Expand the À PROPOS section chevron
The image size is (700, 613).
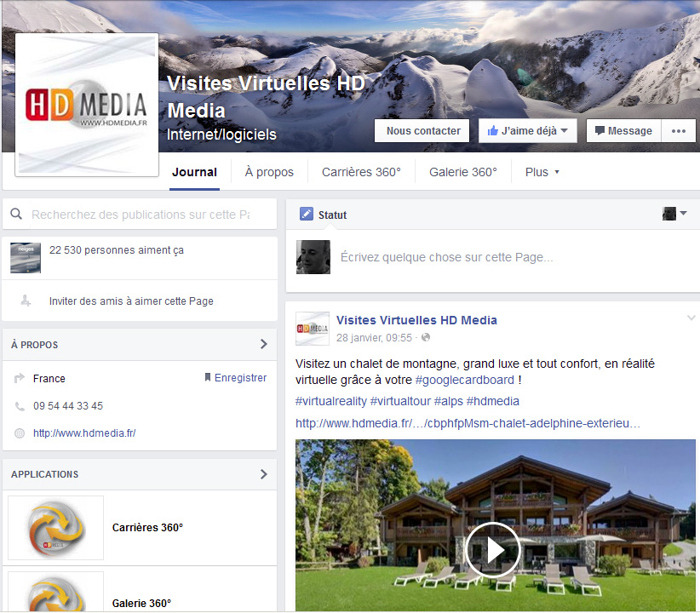point(263,345)
